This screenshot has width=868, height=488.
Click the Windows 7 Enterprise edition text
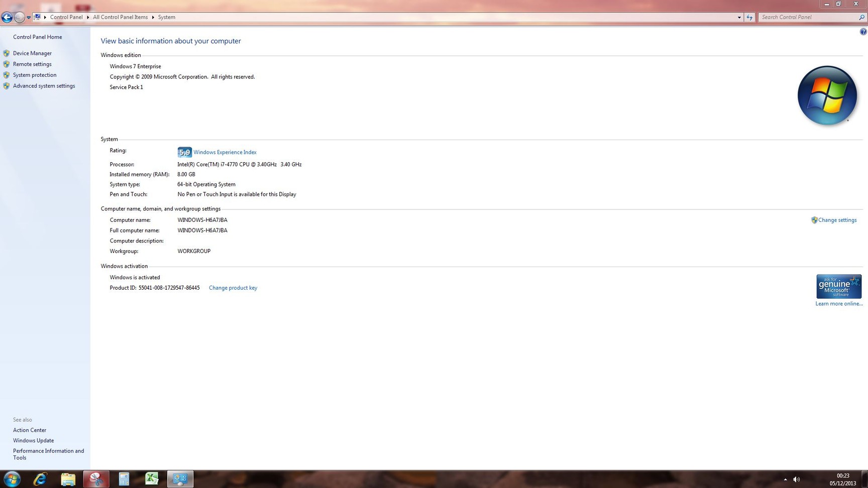click(x=136, y=66)
